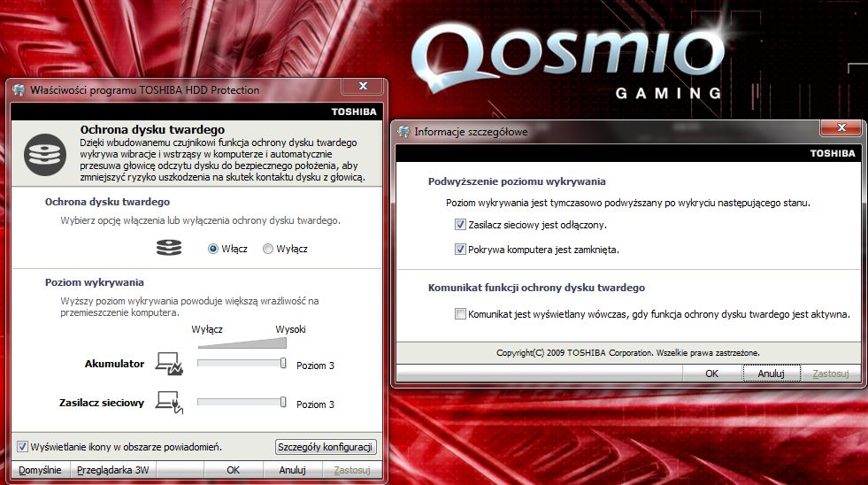Click the detection level wedge indicator graphic
The image size is (868, 485).
242,343
